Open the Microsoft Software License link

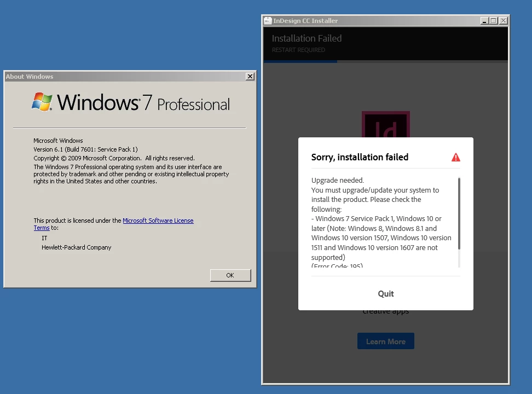click(x=158, y=221)
